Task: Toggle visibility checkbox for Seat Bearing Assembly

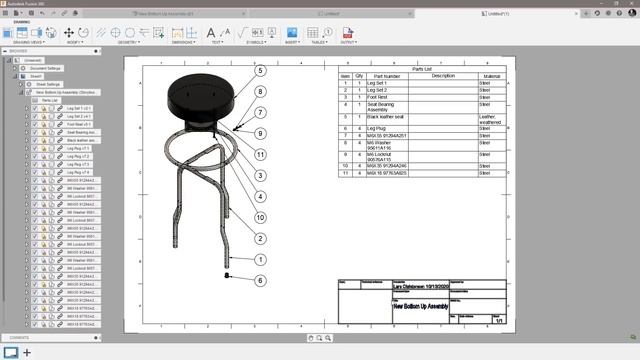Action: coord(35,132)
